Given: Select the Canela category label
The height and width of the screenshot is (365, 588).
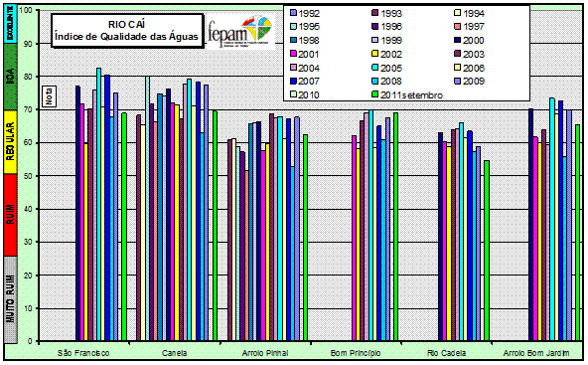Looking at the screenshot, I should pyautogui.click(x=174, y=353).
